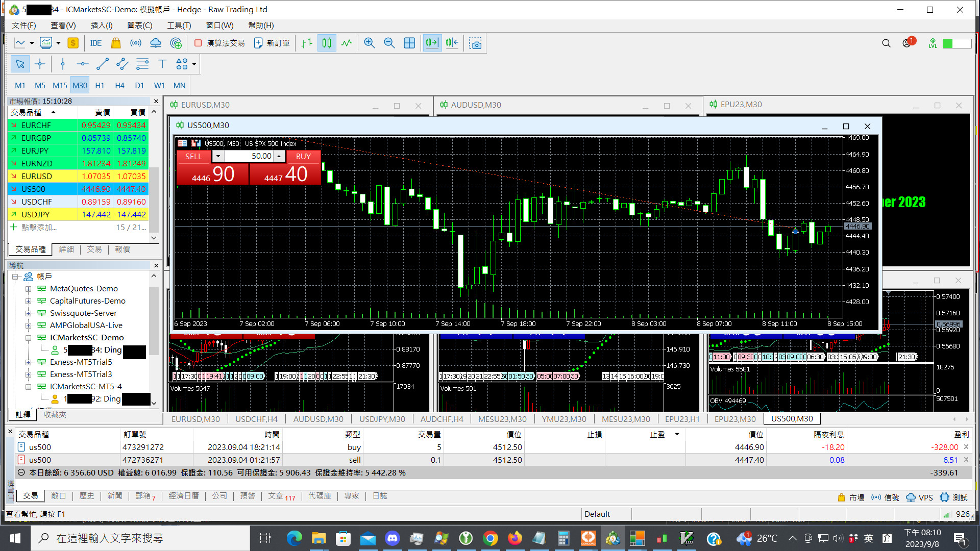Click the 4446.90 price level marker

857,226
